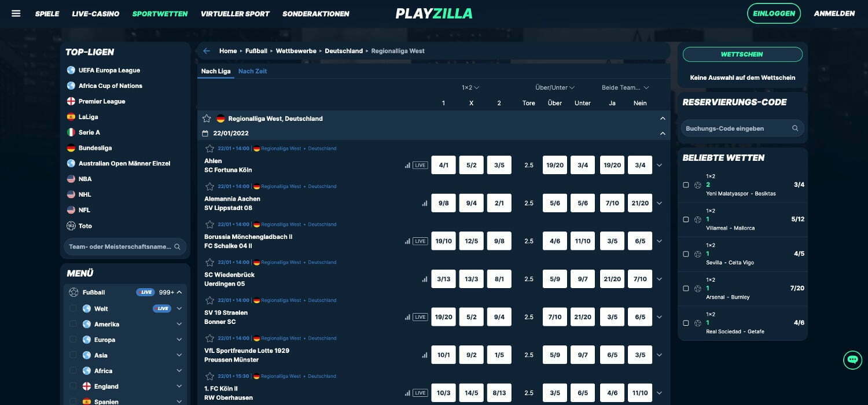This screenshot has height=405, width=868.
Task: Open UEFA Europa League in Top-Ligen
Action: 109,70
